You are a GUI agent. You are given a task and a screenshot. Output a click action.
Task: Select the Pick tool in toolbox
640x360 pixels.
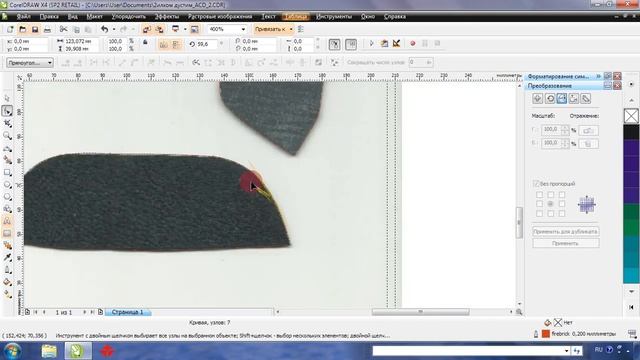[x=7, y=98]
